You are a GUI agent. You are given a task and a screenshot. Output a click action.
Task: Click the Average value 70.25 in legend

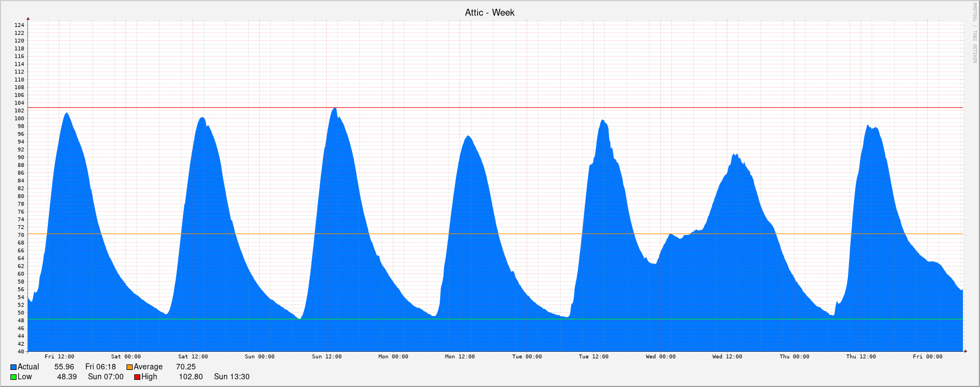point(185,367)
